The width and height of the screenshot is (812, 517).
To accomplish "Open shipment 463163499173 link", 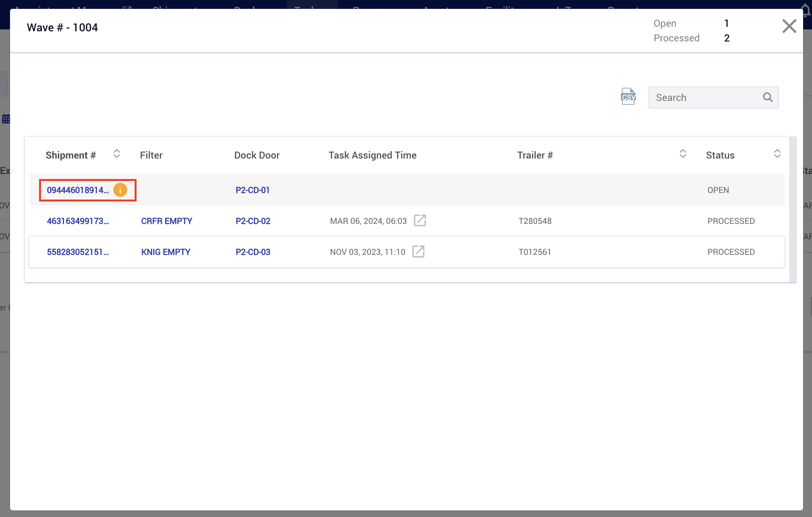I will [x=78, y=221].
